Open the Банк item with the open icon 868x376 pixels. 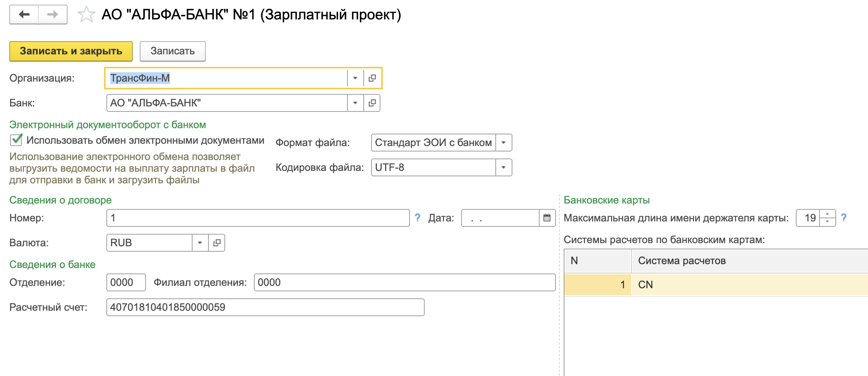point(372,103)
